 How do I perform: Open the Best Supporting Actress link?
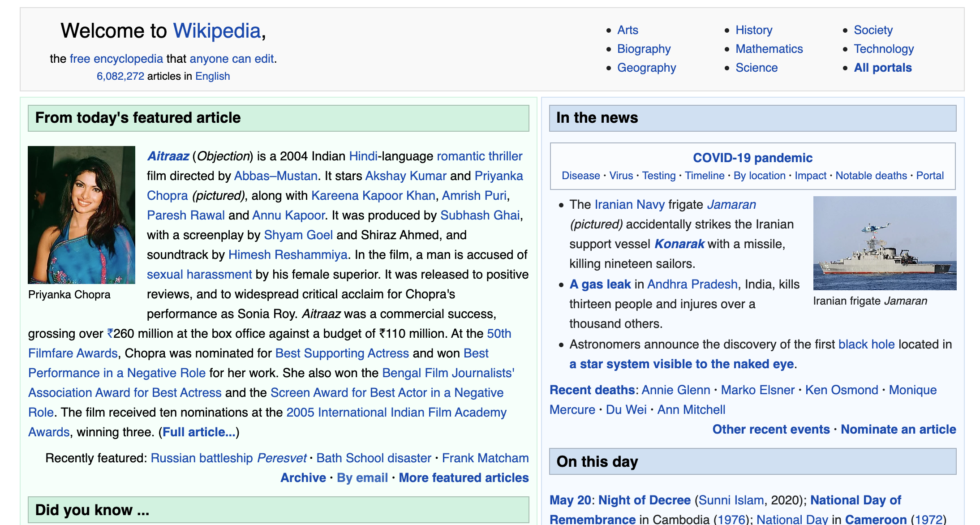tap(342, 353)
